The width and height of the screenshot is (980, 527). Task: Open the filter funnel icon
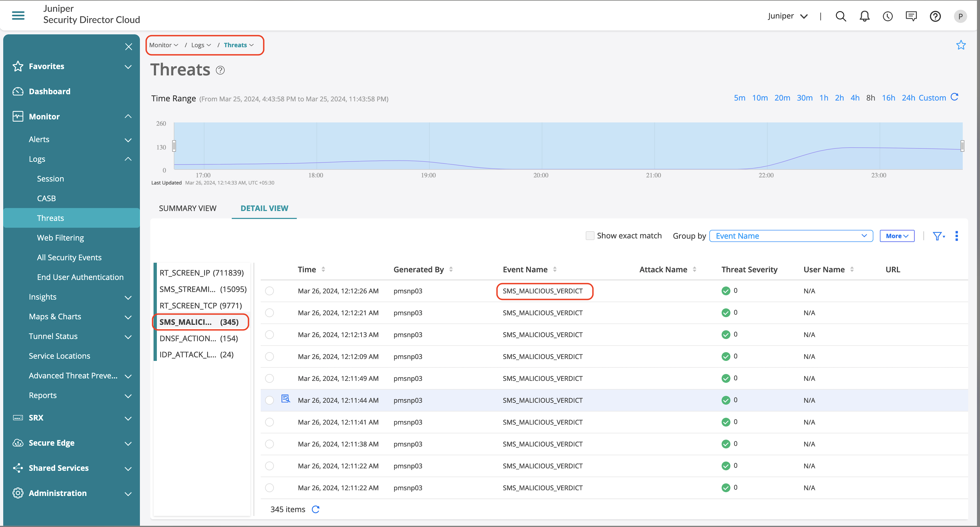point(937,236)
